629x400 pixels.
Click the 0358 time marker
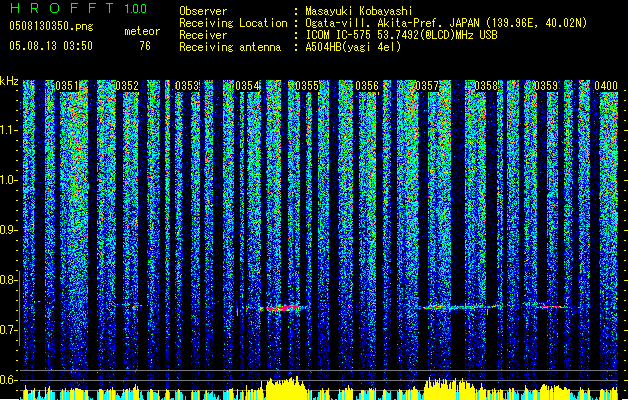[x=486, y=86]
